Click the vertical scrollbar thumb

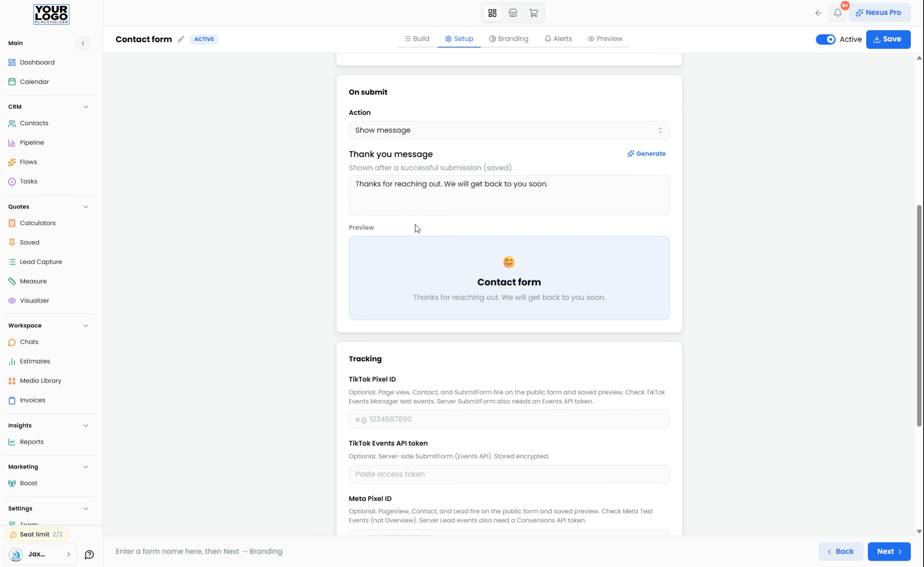[919, 316]
